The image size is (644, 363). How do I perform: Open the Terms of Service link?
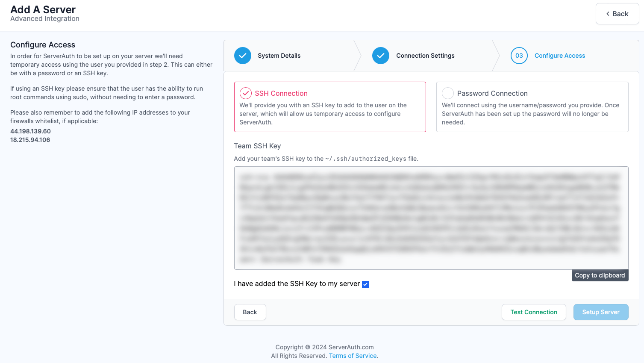tap(353, 356)
